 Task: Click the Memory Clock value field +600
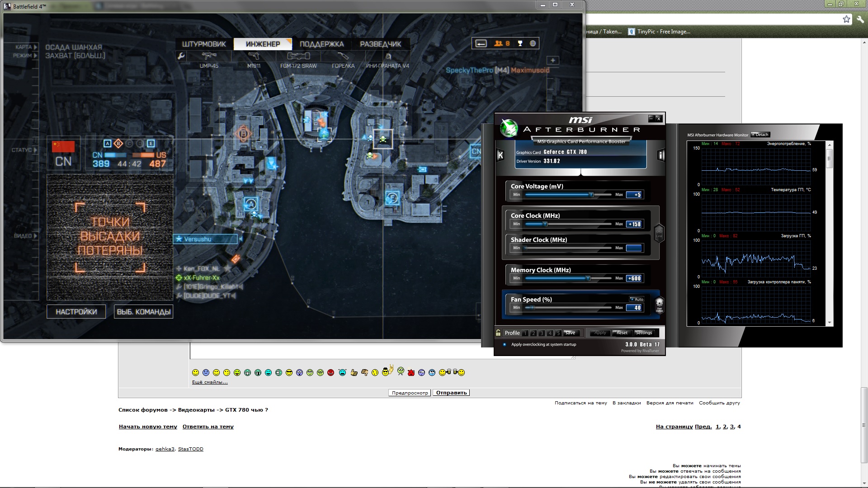(634, 278)
